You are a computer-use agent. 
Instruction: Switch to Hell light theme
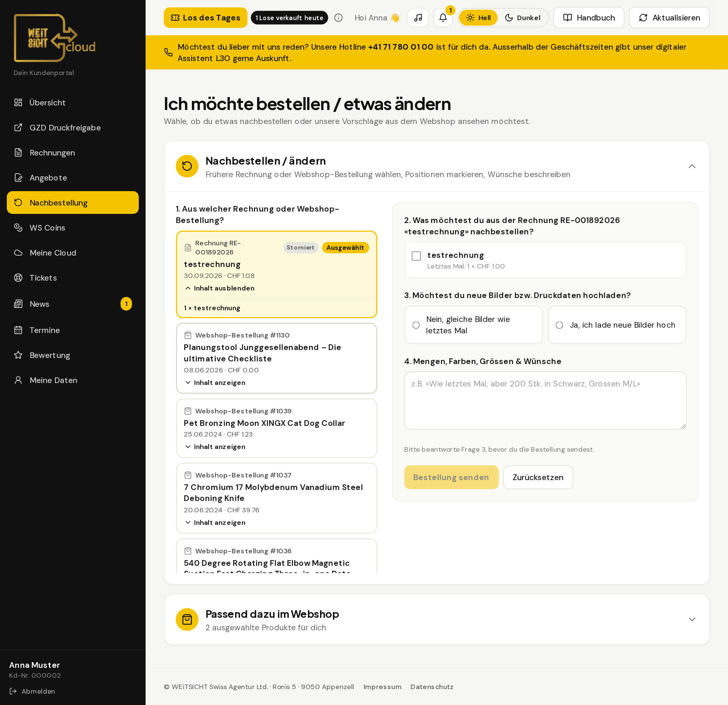(478, 18)
